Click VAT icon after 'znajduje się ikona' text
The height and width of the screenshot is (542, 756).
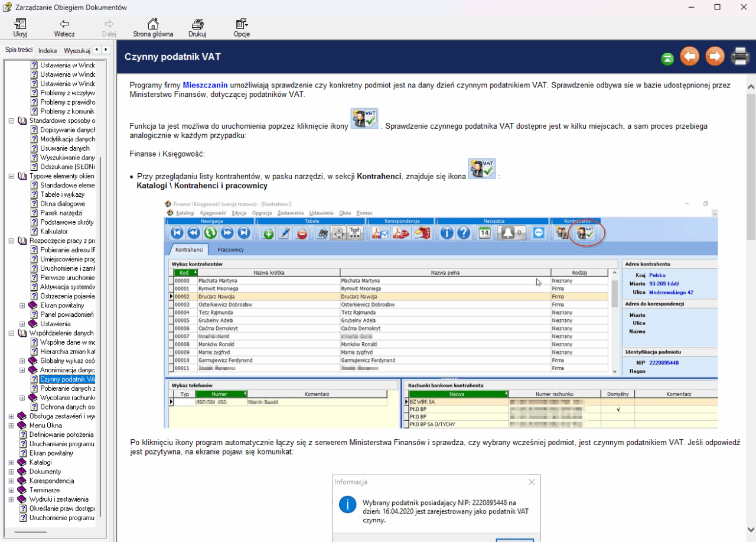point(482,168)
